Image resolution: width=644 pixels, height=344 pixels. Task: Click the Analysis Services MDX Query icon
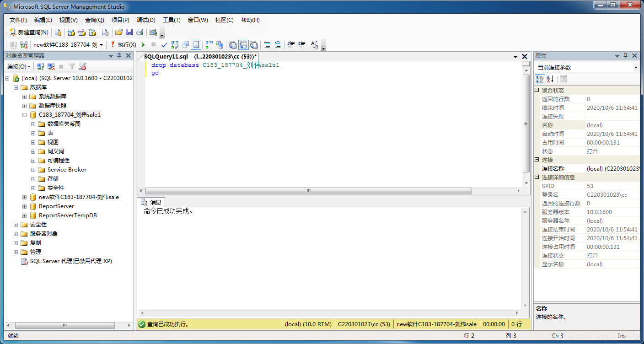coord(71,32)
